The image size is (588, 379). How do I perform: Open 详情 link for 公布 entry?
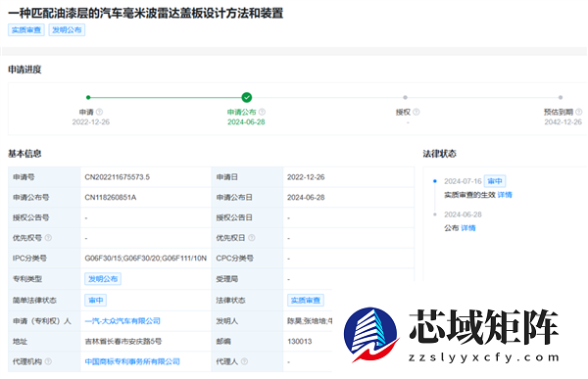(x=468, y=228)
